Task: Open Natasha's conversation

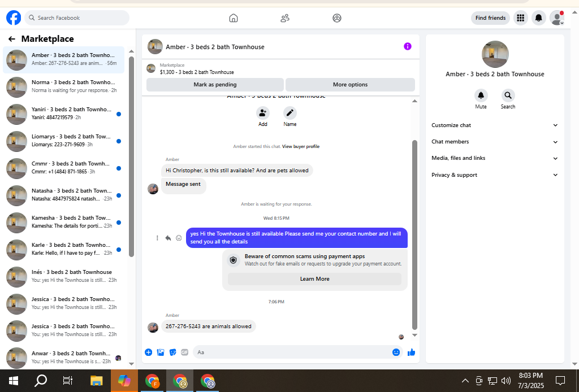Action: (x=63, y=195)
